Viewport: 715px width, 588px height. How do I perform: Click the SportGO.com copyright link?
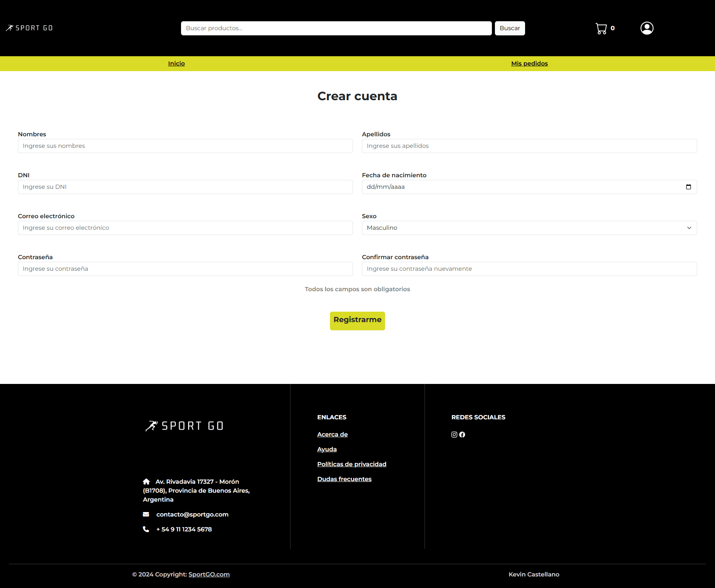[x=209, y=574]
